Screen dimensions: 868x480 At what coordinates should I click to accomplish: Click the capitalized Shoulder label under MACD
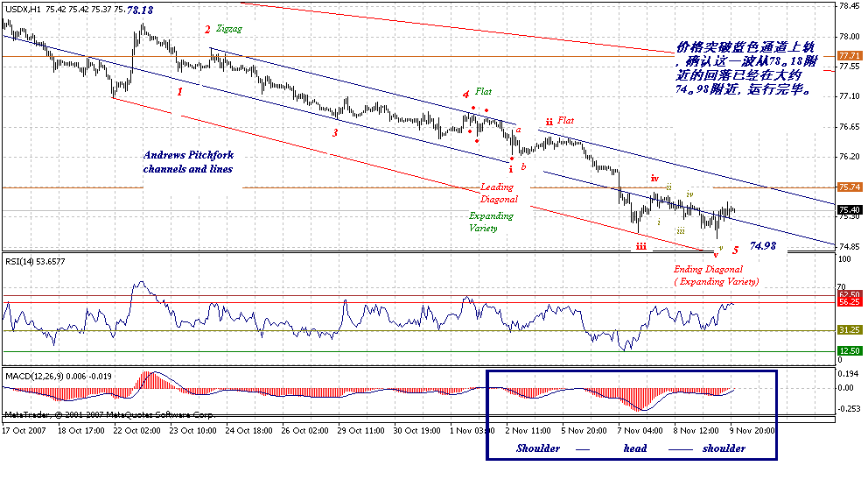538,448
